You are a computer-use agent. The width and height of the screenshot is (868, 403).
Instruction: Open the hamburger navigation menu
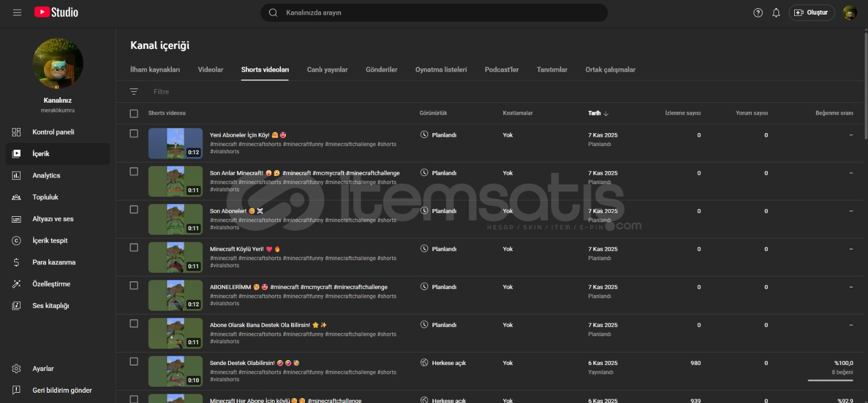tap(17, 12)
